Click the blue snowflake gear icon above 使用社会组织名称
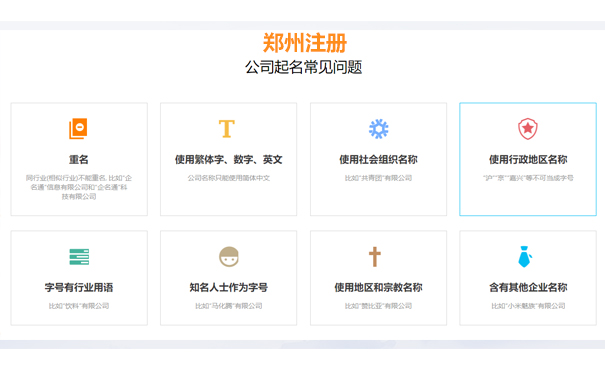The image size is (605, 375). 379,128
